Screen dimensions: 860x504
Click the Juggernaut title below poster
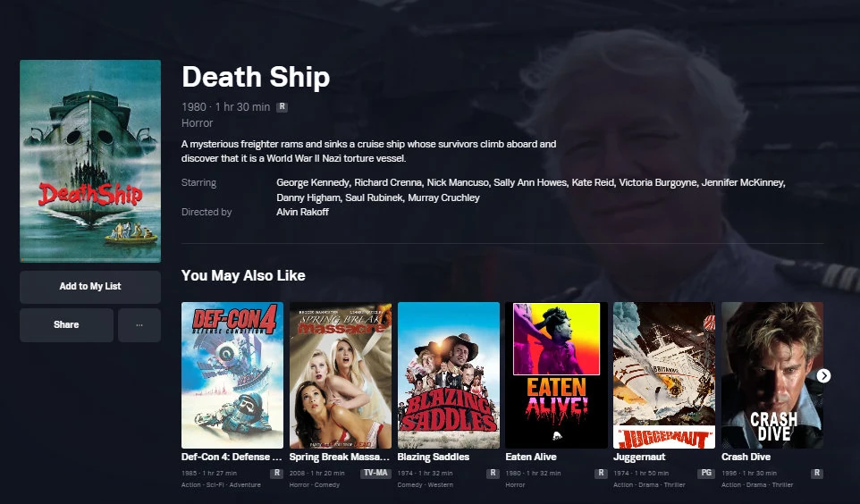pyautogui.click(x=639, y=457)
